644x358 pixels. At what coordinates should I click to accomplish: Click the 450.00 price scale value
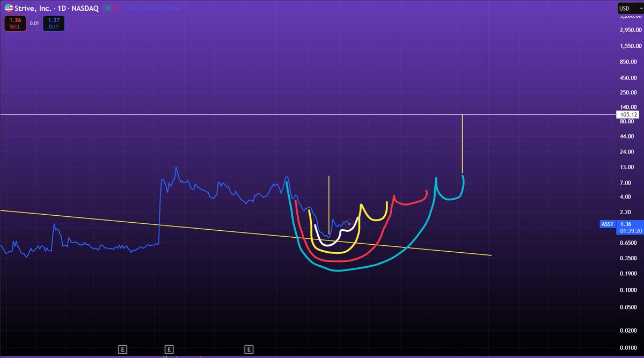click(627, 77)
